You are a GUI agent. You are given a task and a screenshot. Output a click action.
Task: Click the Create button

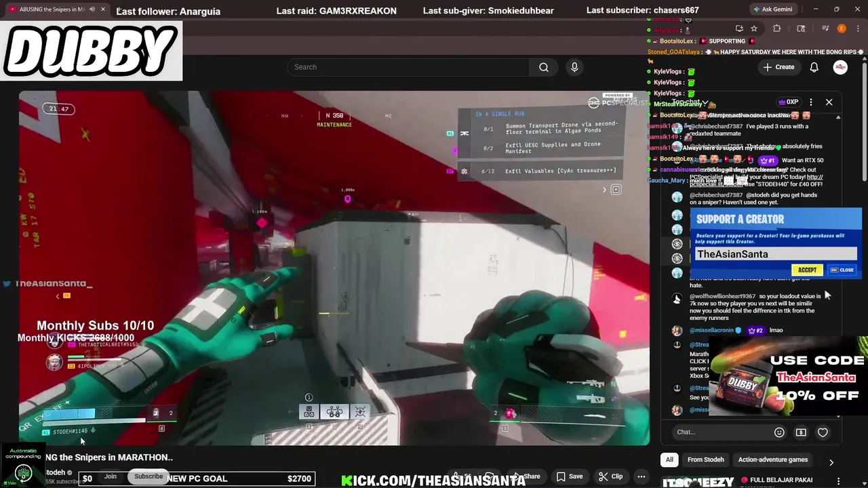click(x=778, y=67)
